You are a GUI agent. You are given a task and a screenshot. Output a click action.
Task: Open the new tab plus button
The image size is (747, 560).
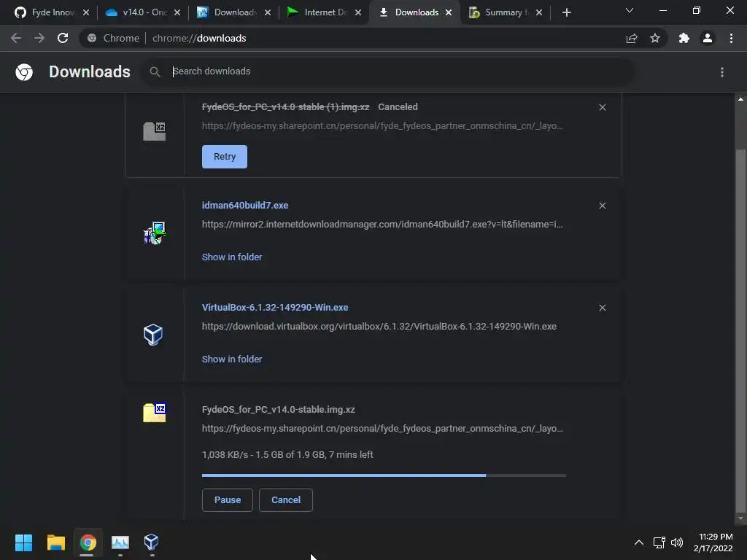click(566, 12)
